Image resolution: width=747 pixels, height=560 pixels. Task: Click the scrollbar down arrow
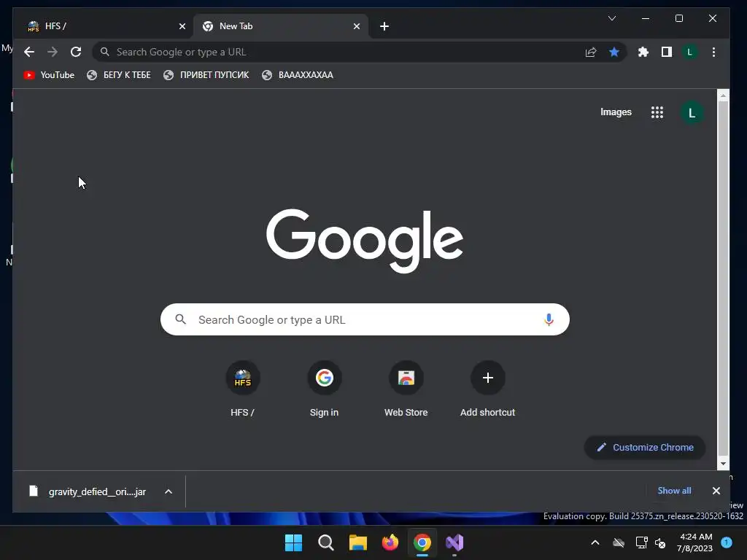723,463
